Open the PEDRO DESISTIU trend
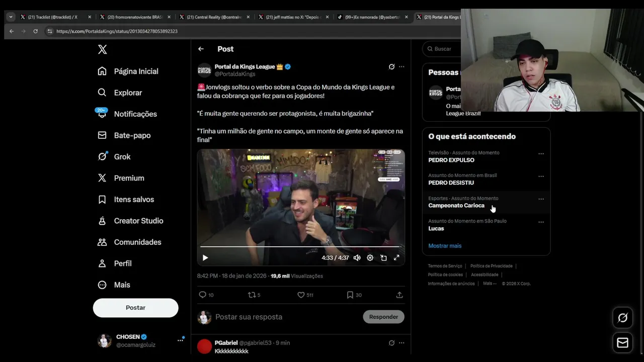Image resolution: width=644 pixels, height=362 pixels. tap(451, 183)
